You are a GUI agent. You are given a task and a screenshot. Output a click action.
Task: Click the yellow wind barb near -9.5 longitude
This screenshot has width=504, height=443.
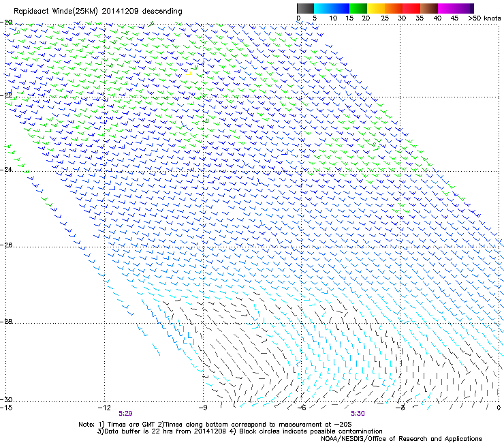(189, 74)
